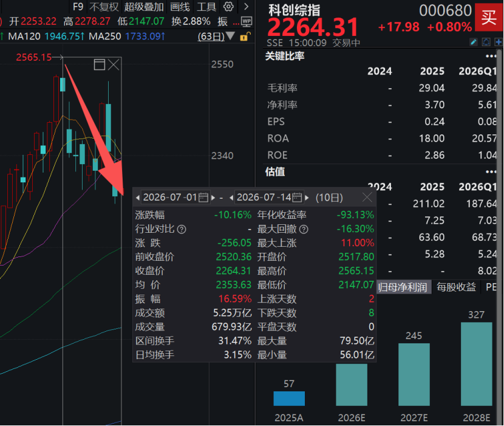Click the MA250 indicator value 1733.09
504x426 pixels.
coord(145,36)
